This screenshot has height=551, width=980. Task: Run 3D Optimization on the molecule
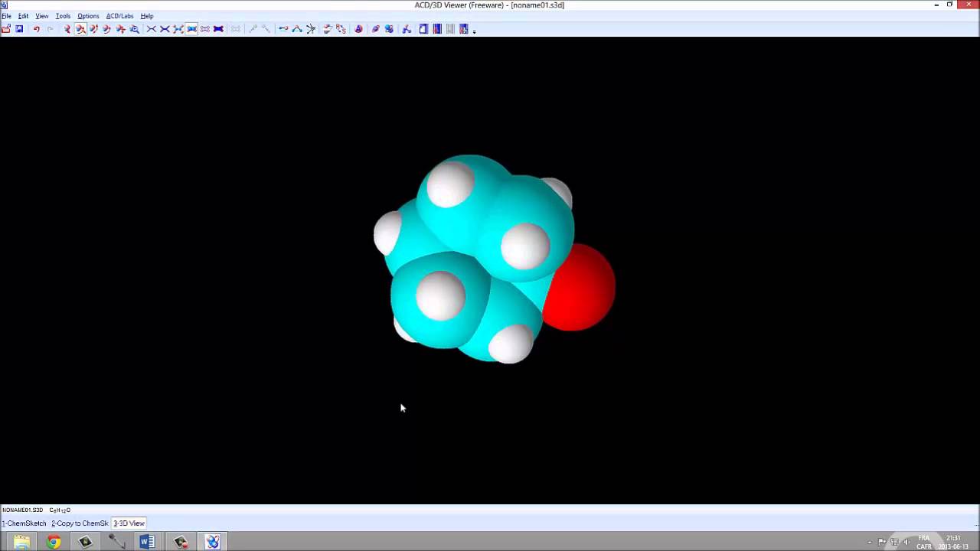[x=358, y=29]
